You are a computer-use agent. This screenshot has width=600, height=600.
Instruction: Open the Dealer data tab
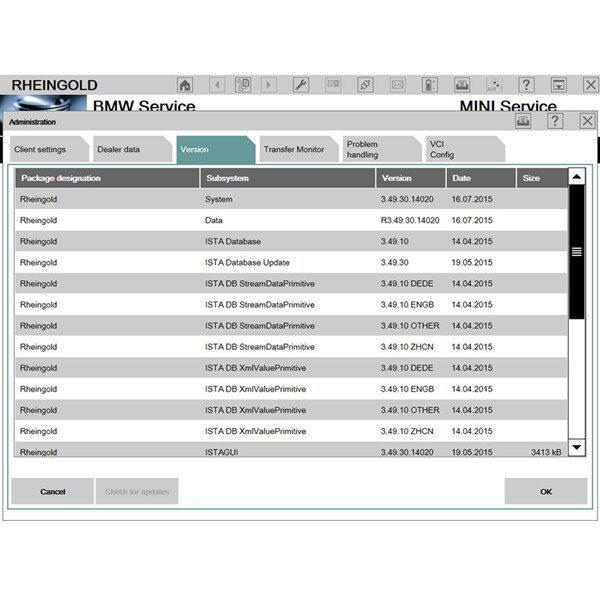tap(132, 150)
